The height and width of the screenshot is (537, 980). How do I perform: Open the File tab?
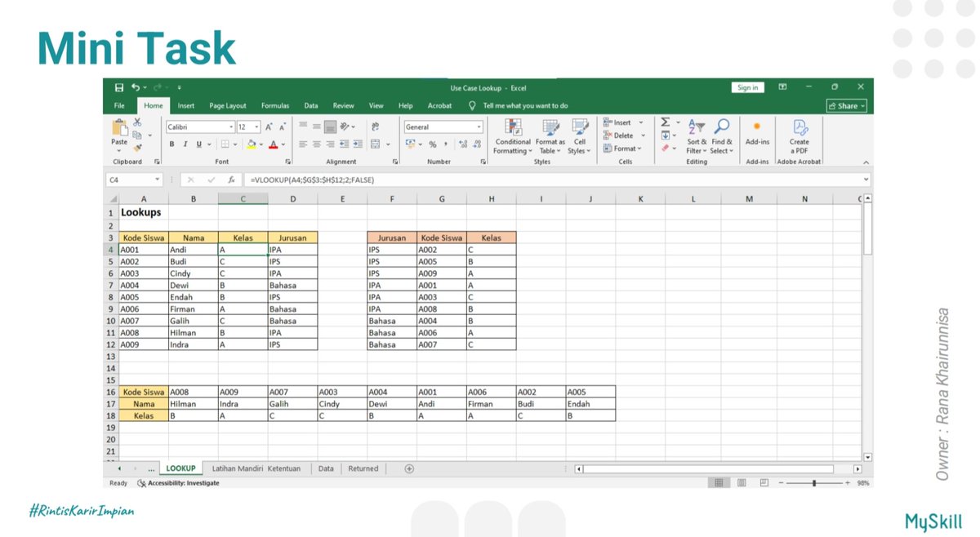click(119, 106)
